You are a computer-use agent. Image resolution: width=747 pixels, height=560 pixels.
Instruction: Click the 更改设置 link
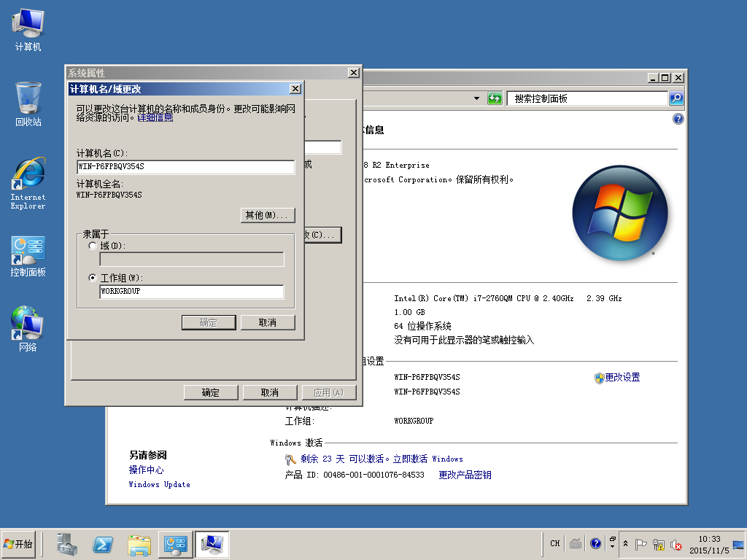coord(622,378)
